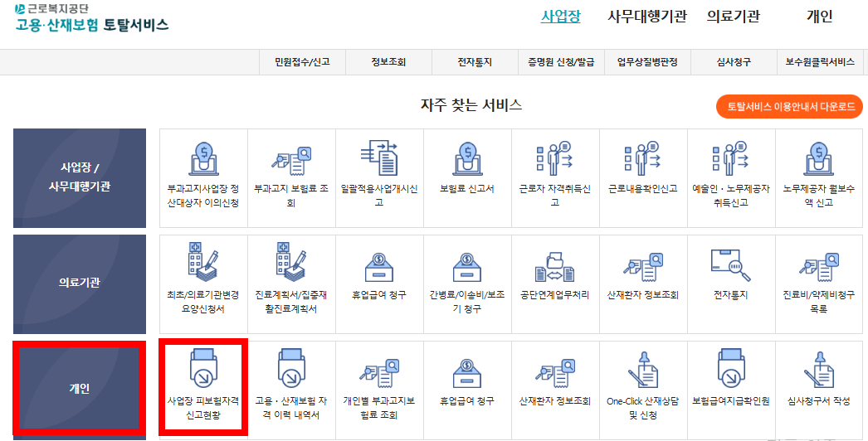Open 공단연계업무처리 icon

coord(554,267)
